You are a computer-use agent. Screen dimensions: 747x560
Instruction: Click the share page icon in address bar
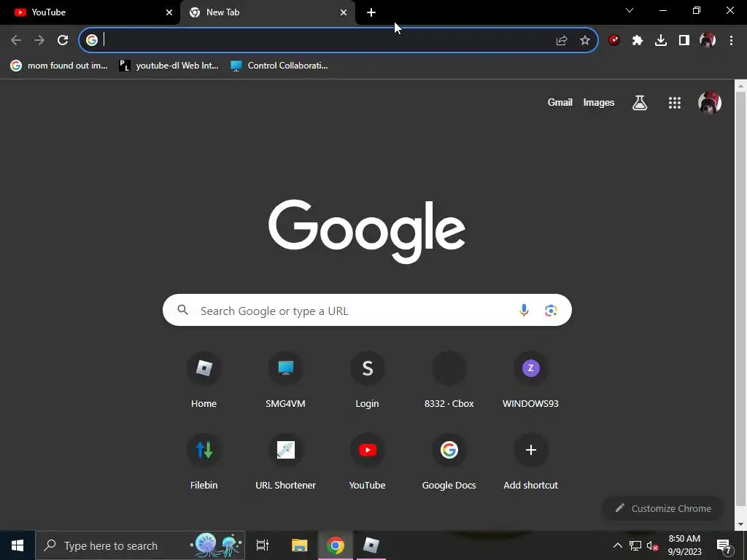click(562, 41)
